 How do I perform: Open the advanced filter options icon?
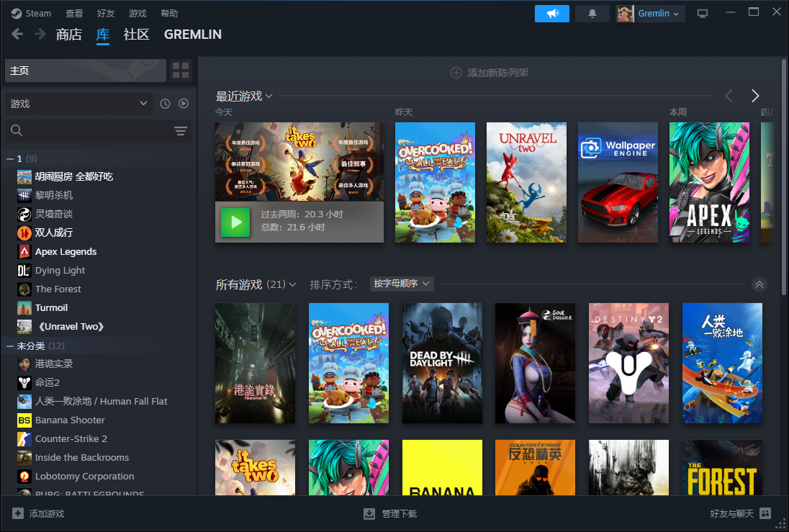[x=180, y=130]
